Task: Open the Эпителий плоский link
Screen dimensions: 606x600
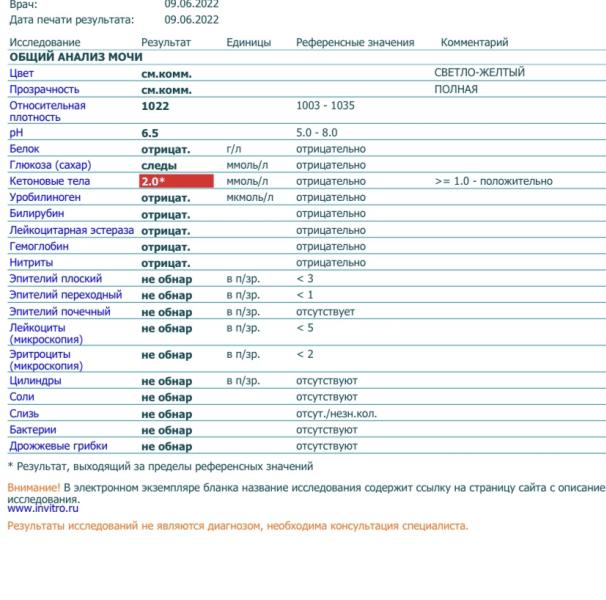Action: coord(56,278)
